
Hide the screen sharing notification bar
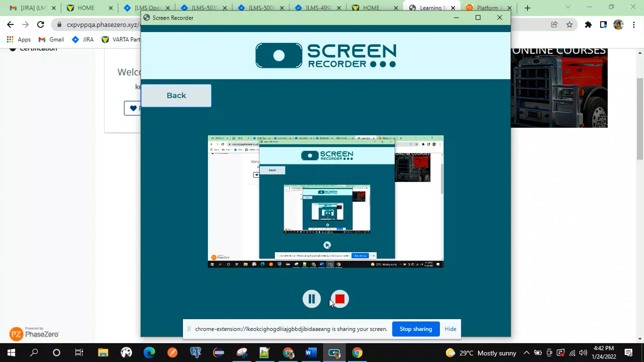click(450, 329)
